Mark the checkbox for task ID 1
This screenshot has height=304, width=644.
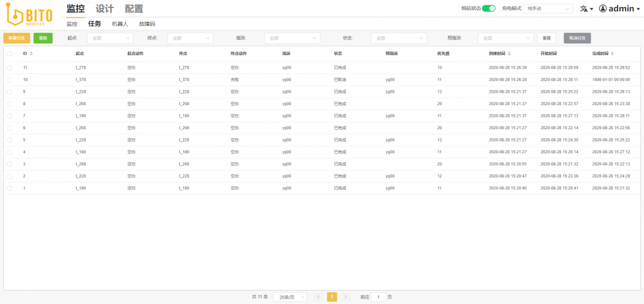9,188
